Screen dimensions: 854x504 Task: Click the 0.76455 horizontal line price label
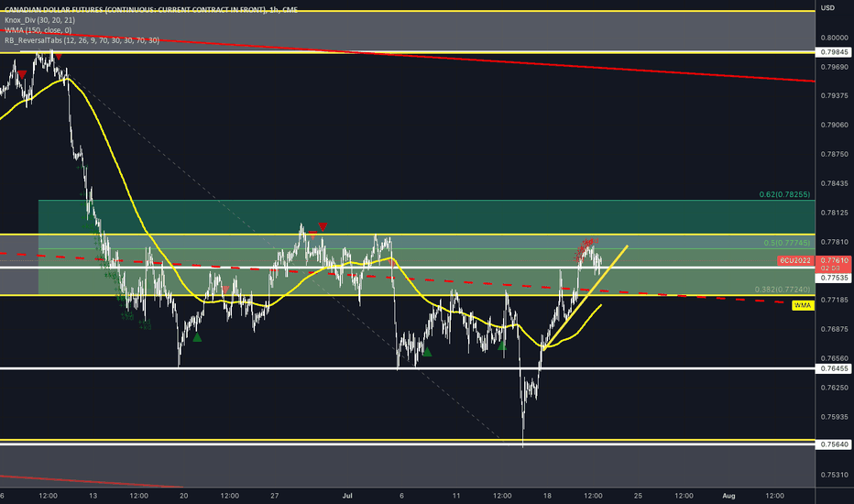834,369
